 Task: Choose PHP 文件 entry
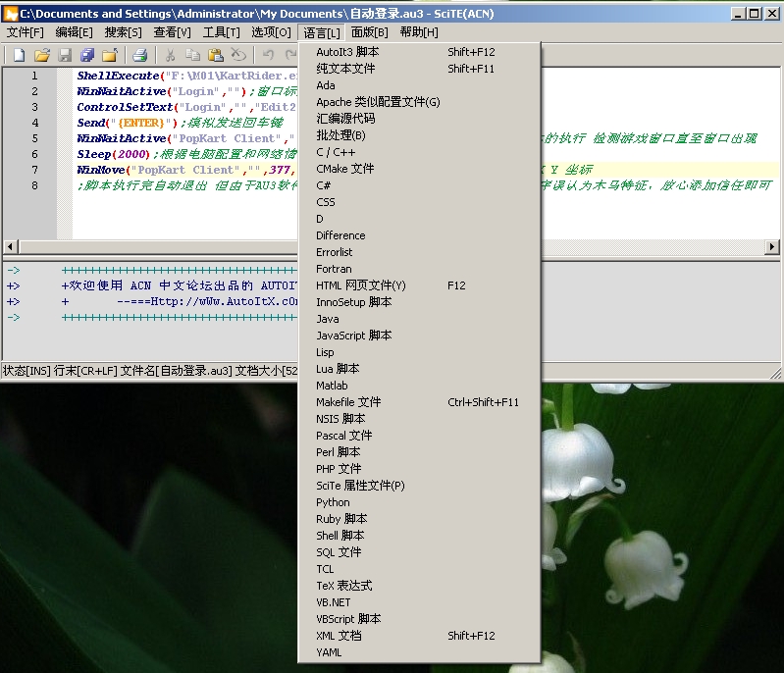click(419, 469)
